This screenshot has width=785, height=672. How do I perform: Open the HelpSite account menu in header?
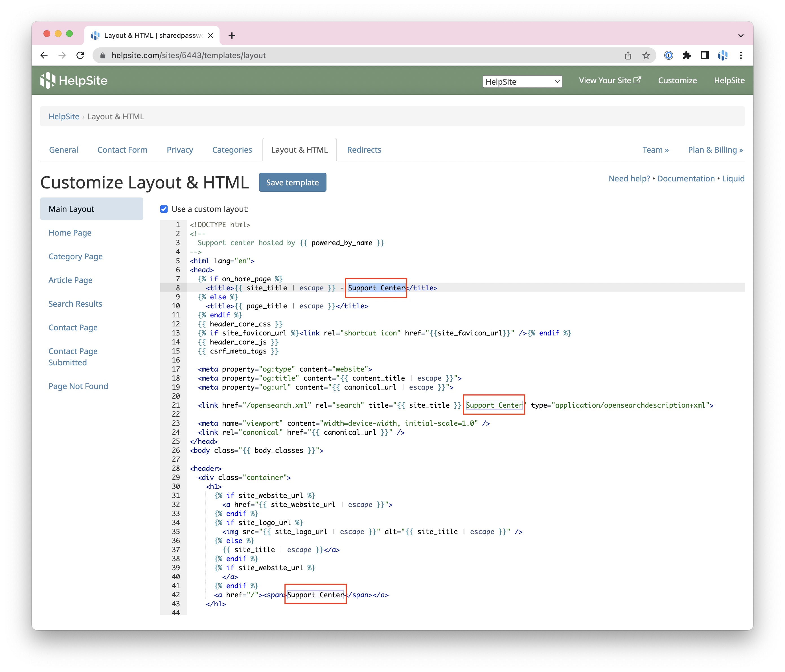729,80
